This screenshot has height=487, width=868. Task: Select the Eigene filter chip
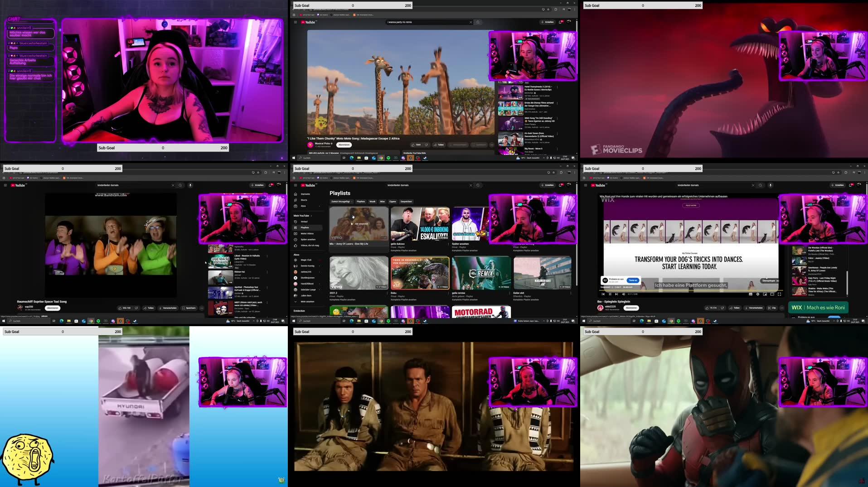[x=393, y=202]
